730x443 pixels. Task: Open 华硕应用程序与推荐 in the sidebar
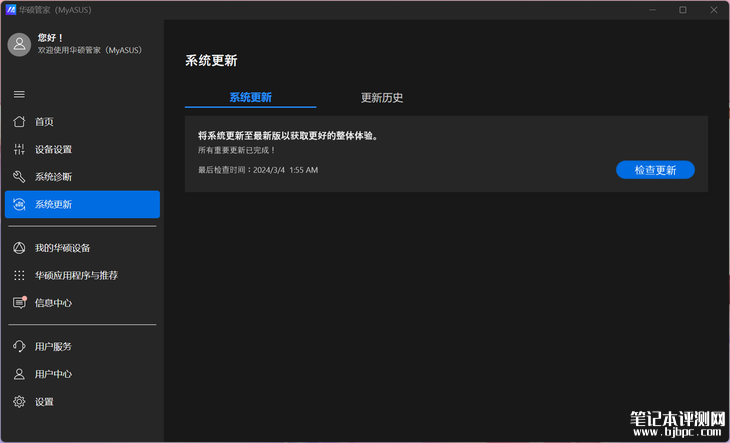click(82, 275)
